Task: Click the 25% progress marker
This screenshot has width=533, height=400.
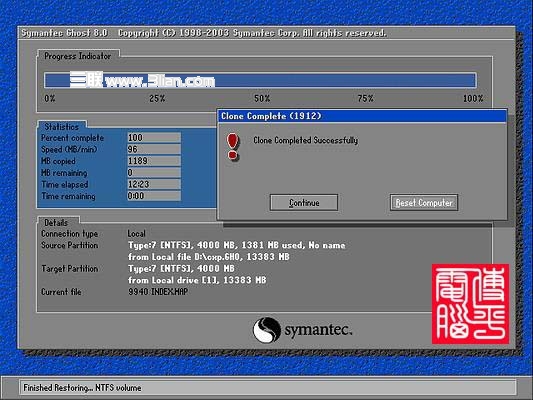Action: [157, 99]
